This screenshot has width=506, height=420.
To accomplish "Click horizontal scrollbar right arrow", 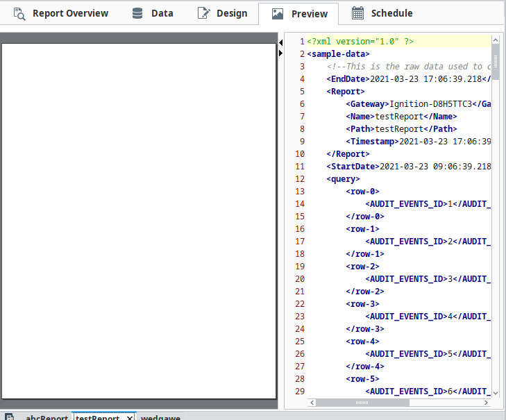I will pos(486,403).
